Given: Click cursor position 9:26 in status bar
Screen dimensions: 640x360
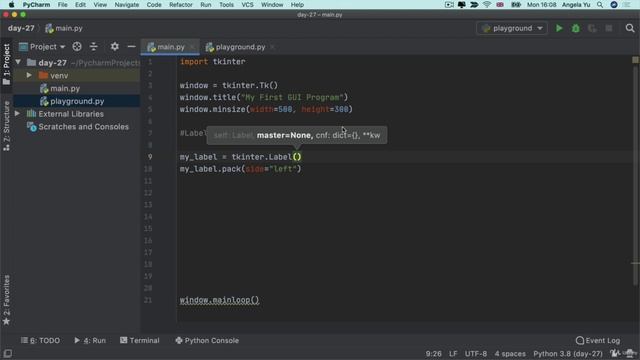Looking at the screenshot, I should point(433,353).
